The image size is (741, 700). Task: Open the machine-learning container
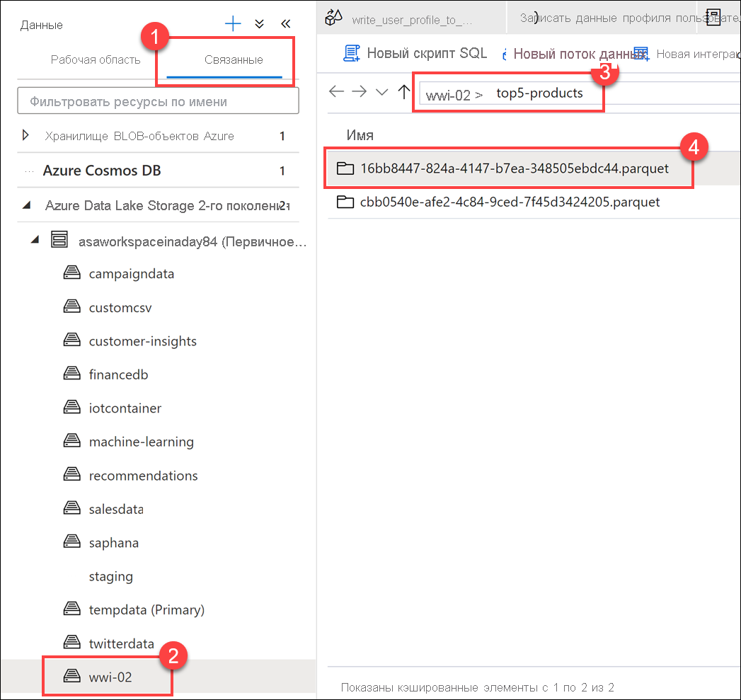pos(142,442)
